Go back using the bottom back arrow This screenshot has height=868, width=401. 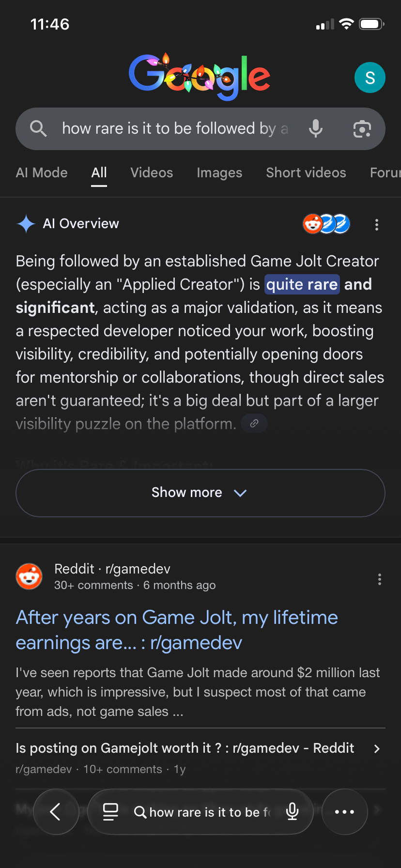click(56, 812)
